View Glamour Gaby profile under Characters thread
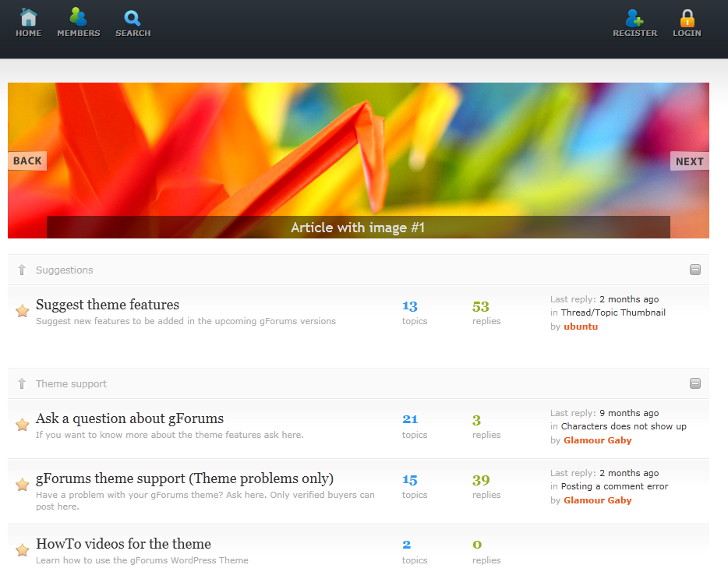This screenshot has height=586, width=728. pyautogui.click(x=598, y=440)
